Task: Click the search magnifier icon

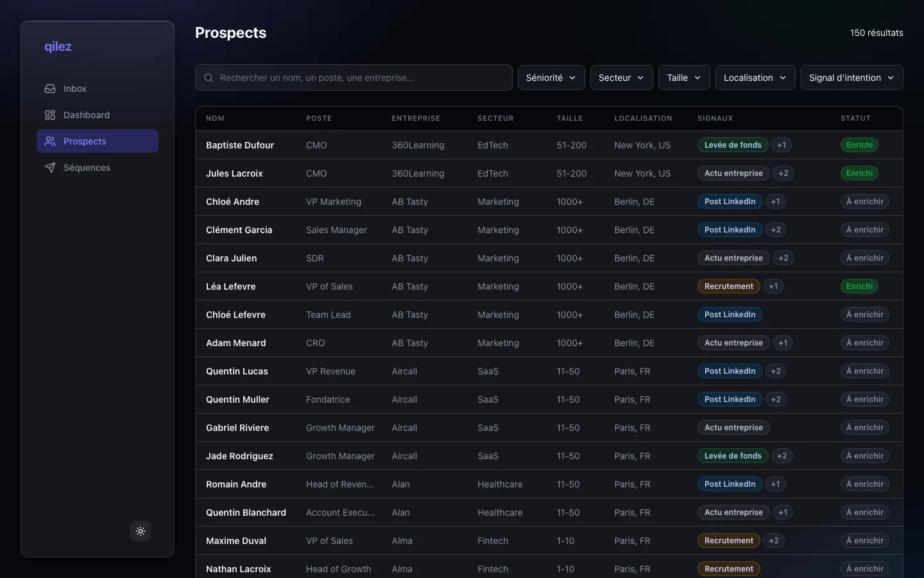Action: coord(209,78)
